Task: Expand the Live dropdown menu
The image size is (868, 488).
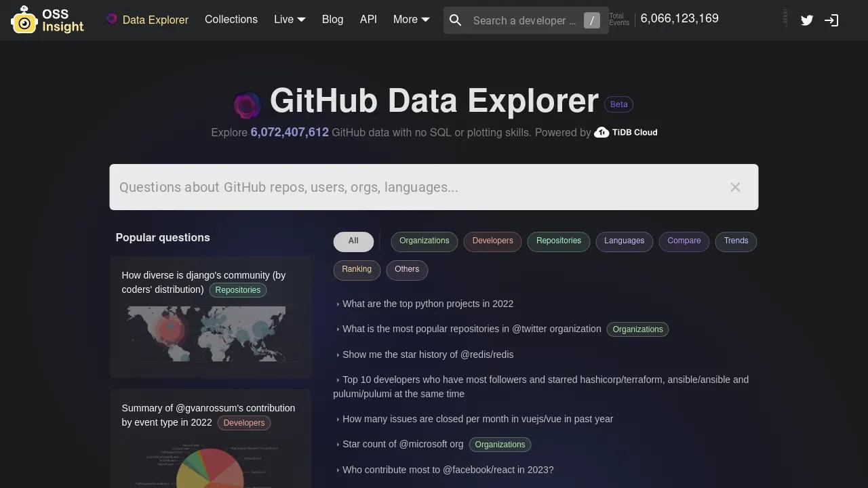Action: [x=290, y=20]
